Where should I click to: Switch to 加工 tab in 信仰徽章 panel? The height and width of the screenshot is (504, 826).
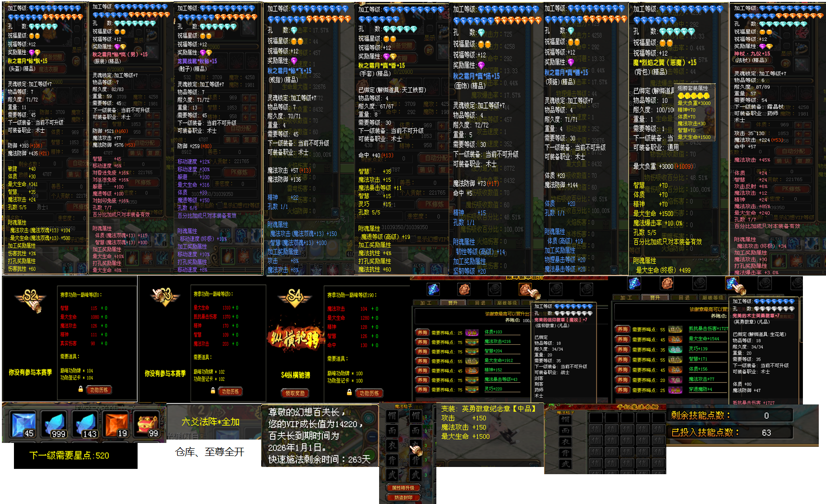(x=426, y=303)
